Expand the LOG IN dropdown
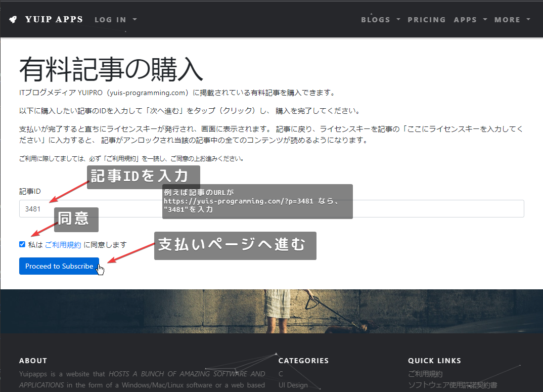The height and width of the screenshot is (392, 543). click(x=115, y=20)
